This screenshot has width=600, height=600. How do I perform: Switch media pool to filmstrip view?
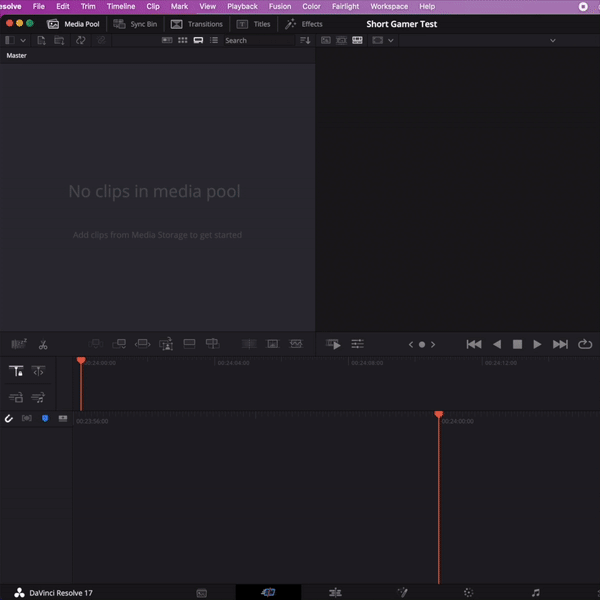pyautogui.click(x=198, y=40)
